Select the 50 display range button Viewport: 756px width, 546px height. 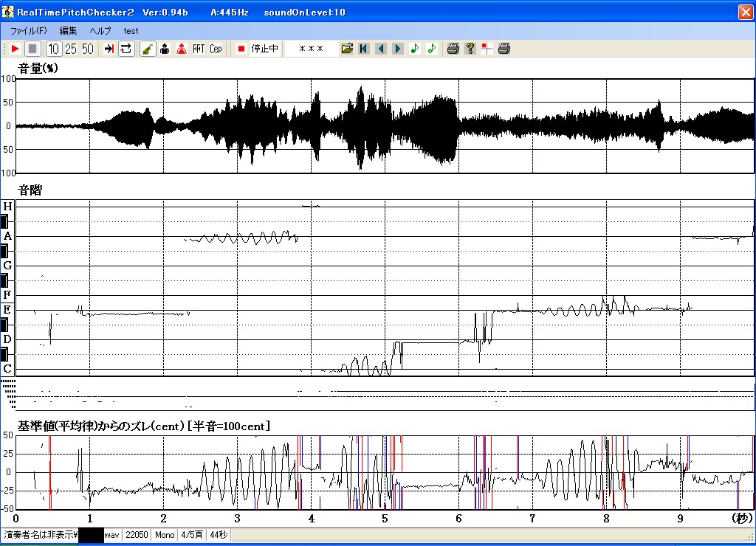tap(87, 49)
